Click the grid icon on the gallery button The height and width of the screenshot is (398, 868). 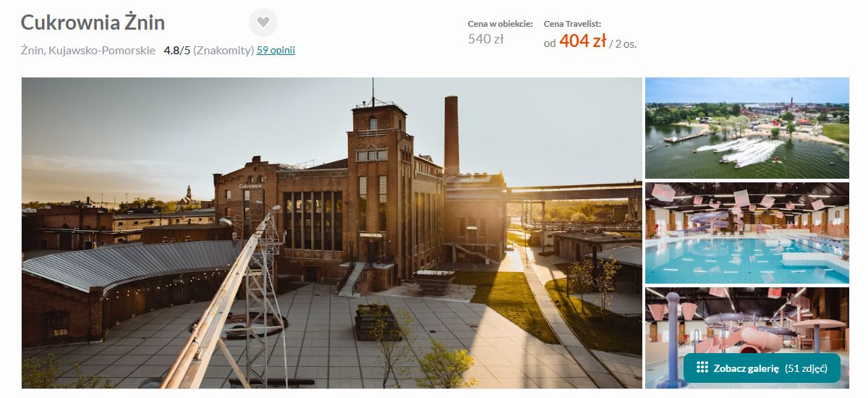click(x=702, y=368)
